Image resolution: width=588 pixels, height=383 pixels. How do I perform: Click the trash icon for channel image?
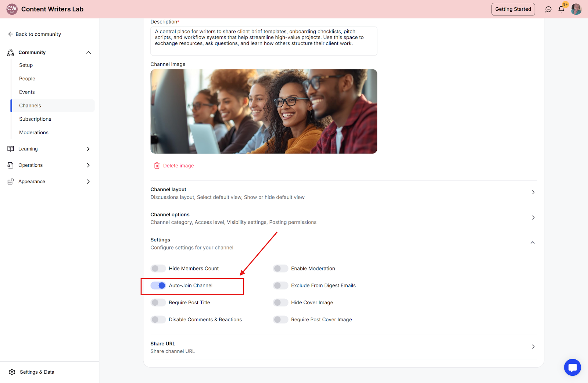pyautogui.click(x=157, y=166)
